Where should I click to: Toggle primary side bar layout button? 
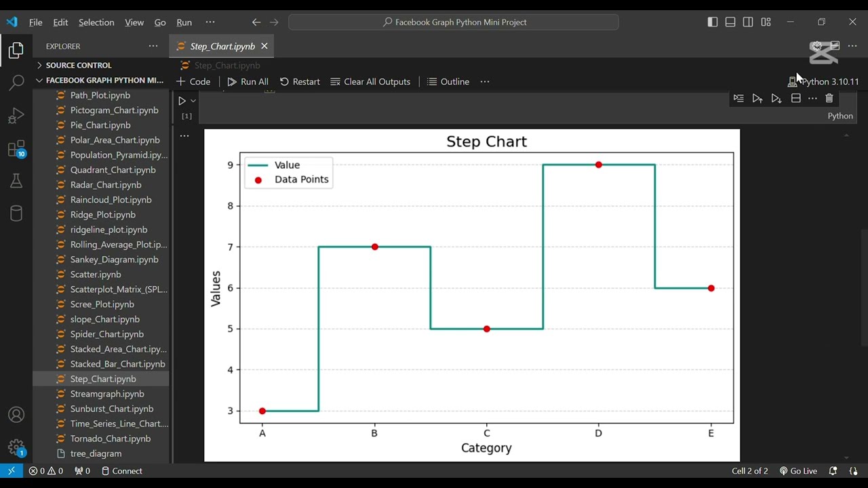click(713, 22)
